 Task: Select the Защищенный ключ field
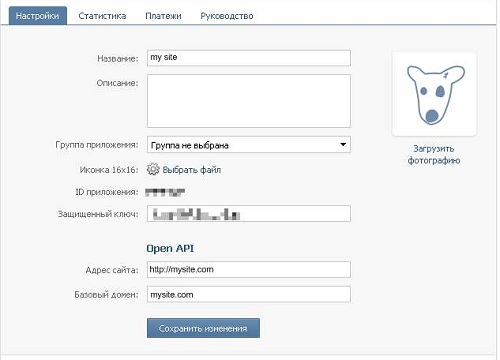tap(249, 214)
